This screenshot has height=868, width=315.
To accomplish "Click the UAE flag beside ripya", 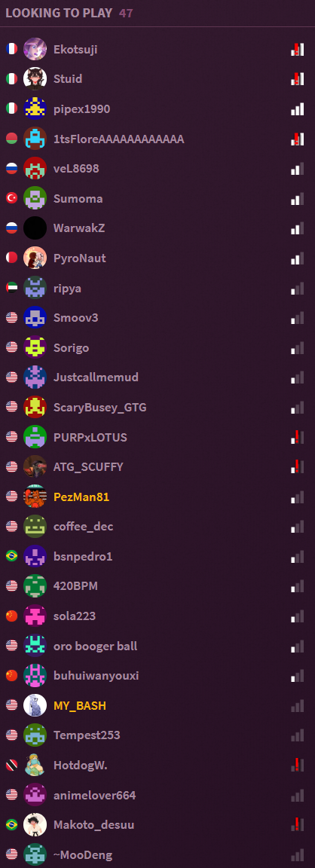I will point(11,288).
